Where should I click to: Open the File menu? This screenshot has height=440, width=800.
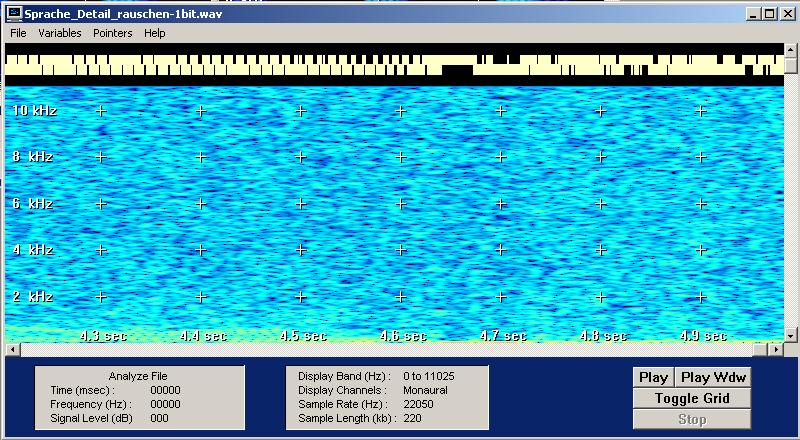(18, 33)
